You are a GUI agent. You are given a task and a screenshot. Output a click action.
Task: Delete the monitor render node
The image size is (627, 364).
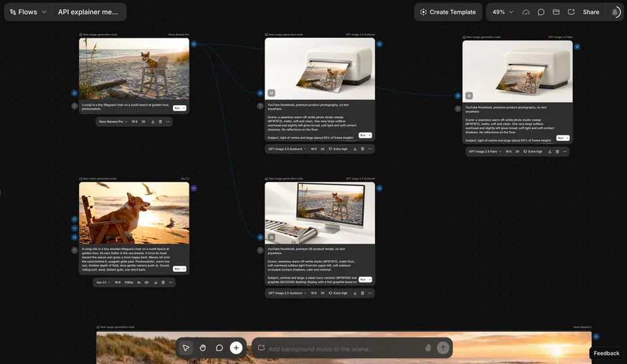(362, 294)
